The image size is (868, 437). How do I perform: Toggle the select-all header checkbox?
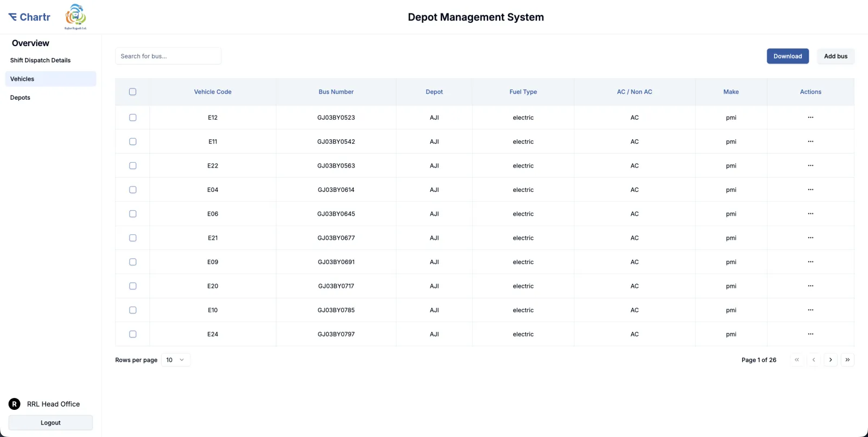(x=132, y=92)
